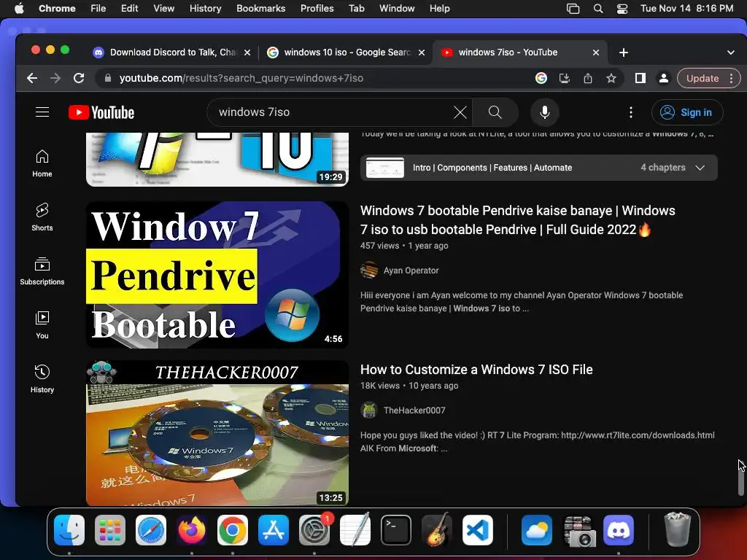Open YouTube settings three-dot menu
The width and height of the screenshot is (747, 560).
(x=631, y=112)
